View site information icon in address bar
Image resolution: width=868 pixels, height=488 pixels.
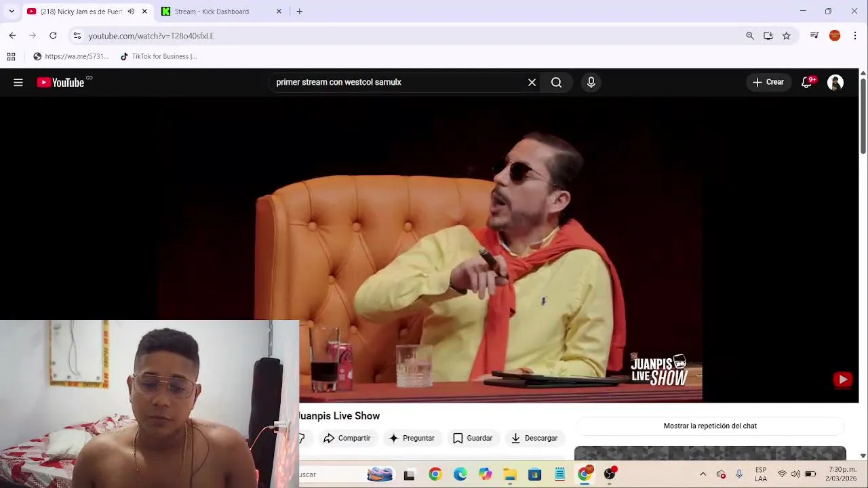(x=77, y=36)
